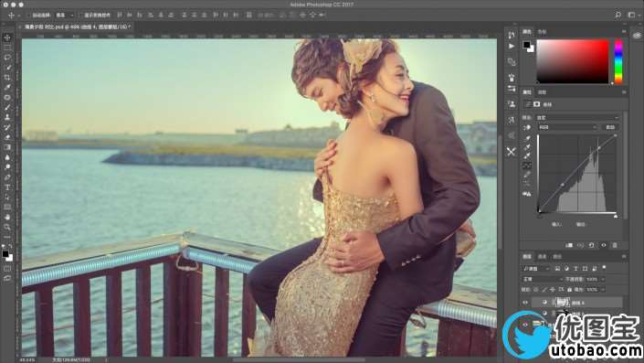Open the Color panel flyout menu
The height and width of the screenshot is (363, 644).
point(624,32)
